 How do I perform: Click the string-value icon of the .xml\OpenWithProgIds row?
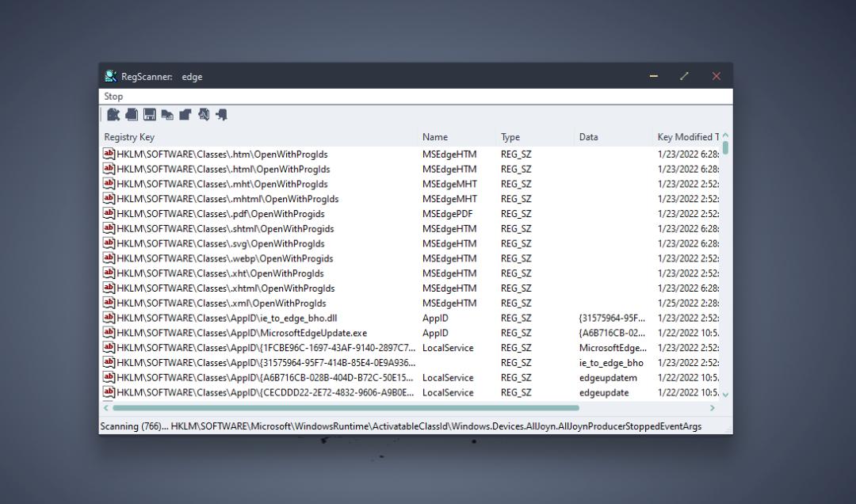(x=109, y=303)
